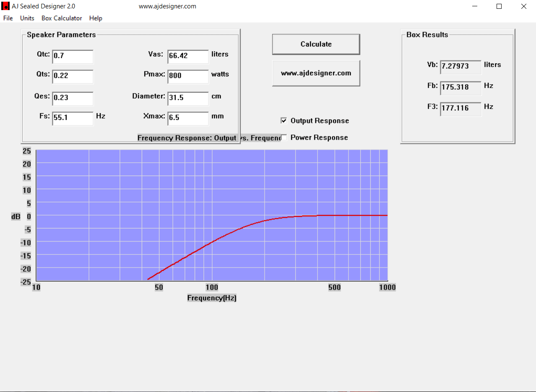This screenshot has width=536, height=392.
Task: Click the www.ajdesigner.com button
Action: click(316, 73)
